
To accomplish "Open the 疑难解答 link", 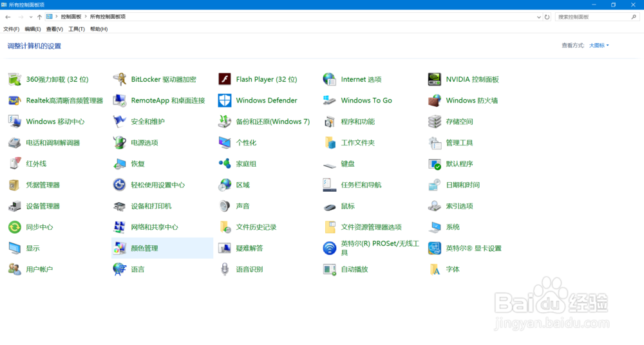I will 249,248.
